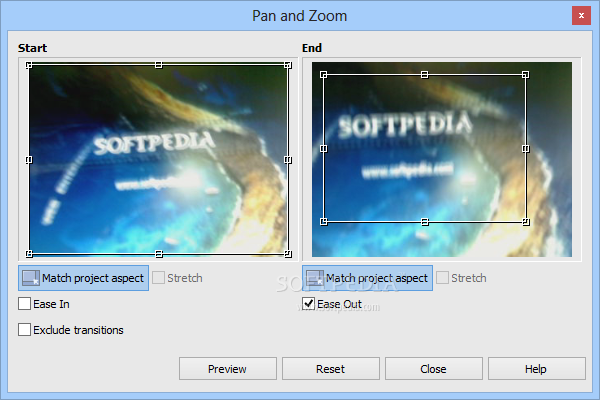Click Match project aspect under Start
This screenshot has width=600, height=400.
coord(83,278)
